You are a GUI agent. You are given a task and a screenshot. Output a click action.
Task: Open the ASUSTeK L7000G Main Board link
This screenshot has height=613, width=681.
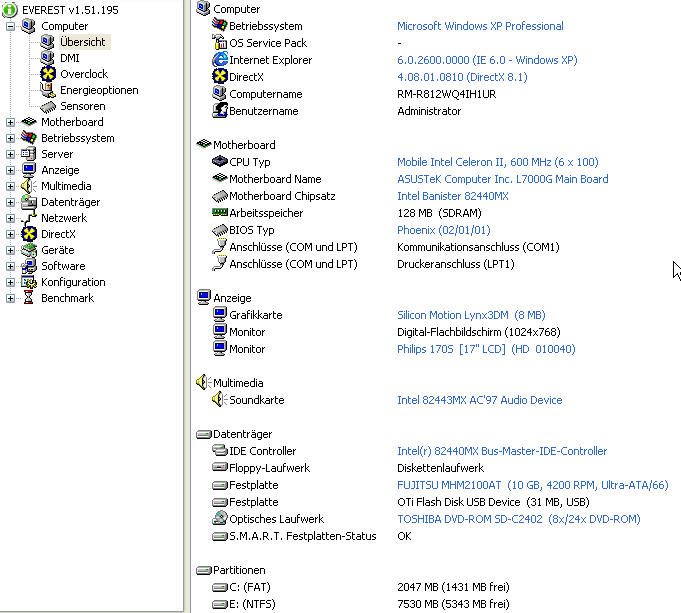502,179
